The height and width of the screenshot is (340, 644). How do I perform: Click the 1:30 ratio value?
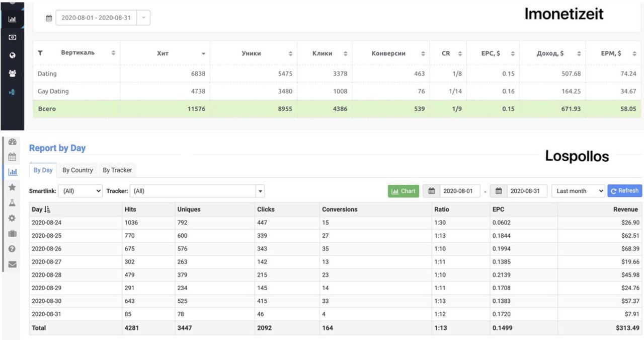click(441, 223)
